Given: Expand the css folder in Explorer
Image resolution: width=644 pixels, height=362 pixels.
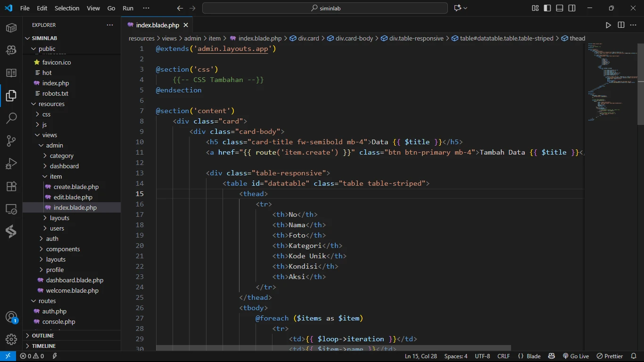Looking at the screenshot, I should [46, 114].
